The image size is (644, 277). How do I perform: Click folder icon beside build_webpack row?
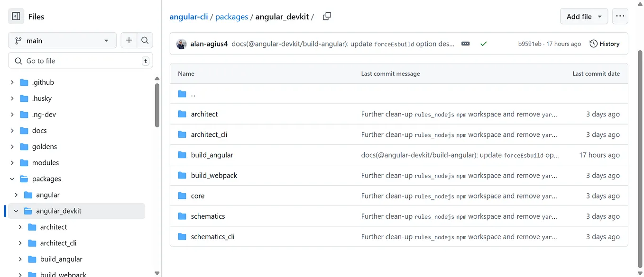point(182,175)
